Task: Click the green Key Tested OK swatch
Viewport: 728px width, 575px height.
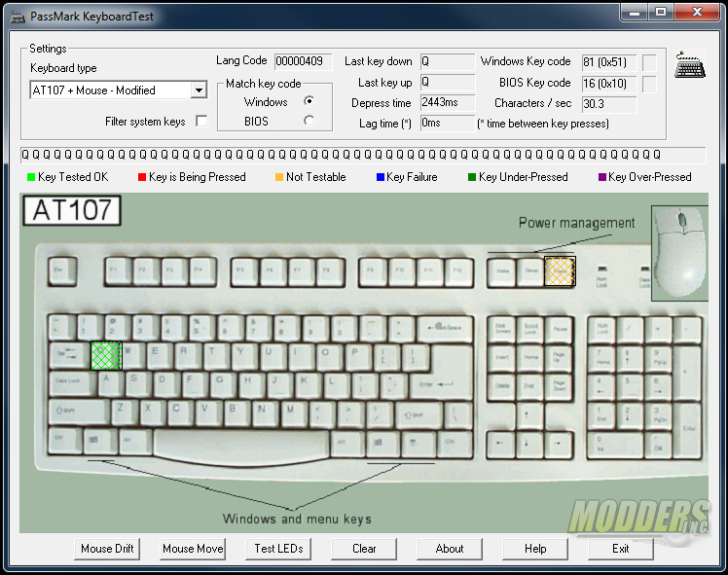Action: coord(31,177)
